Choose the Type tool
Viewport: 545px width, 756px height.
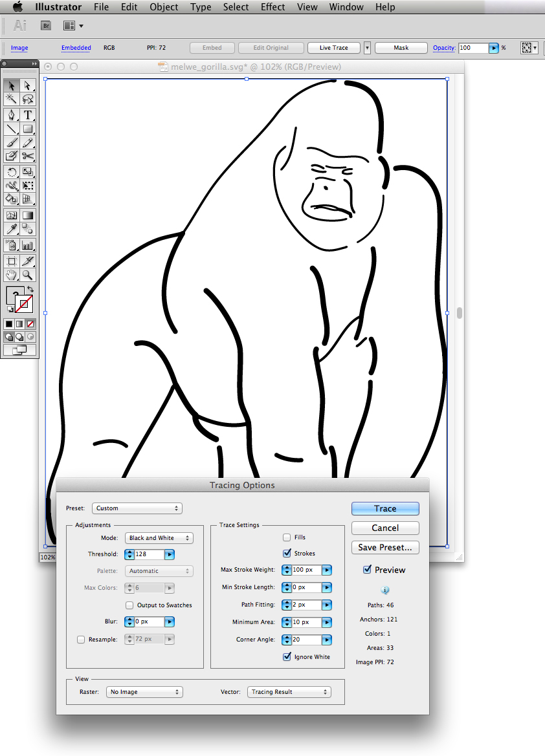point(27,114)
